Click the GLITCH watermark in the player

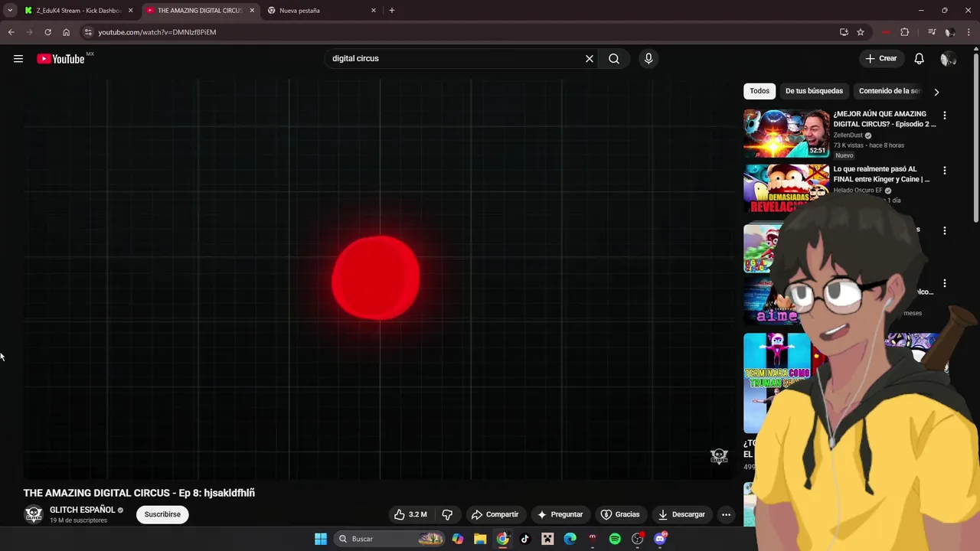(x=719, y=457)
